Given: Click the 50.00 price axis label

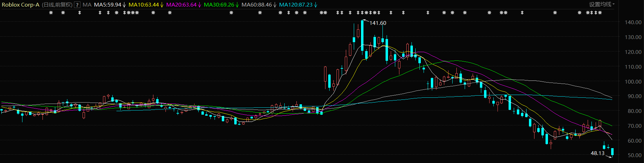Looking at the screenshot, I should (634, 155).
